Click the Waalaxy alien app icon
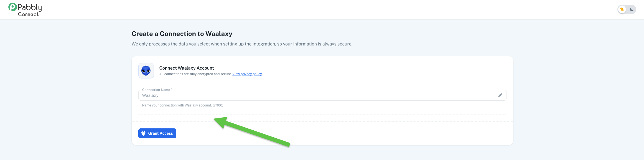Viewport: 644px width, 160px height. (x=146, y=71)
